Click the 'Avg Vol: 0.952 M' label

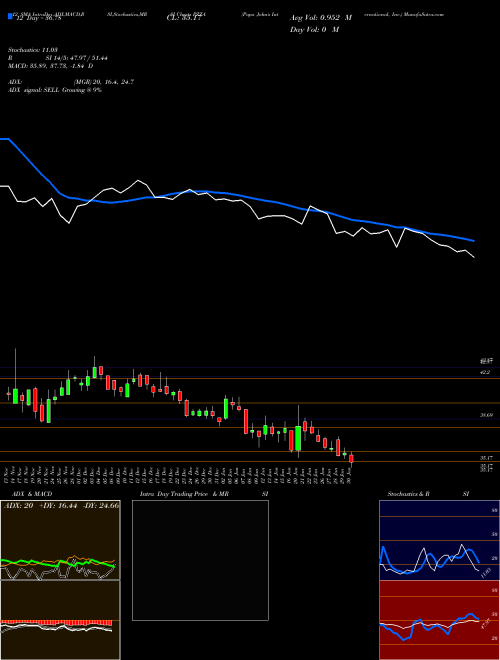pyautogui.click(x=321, y=18)
